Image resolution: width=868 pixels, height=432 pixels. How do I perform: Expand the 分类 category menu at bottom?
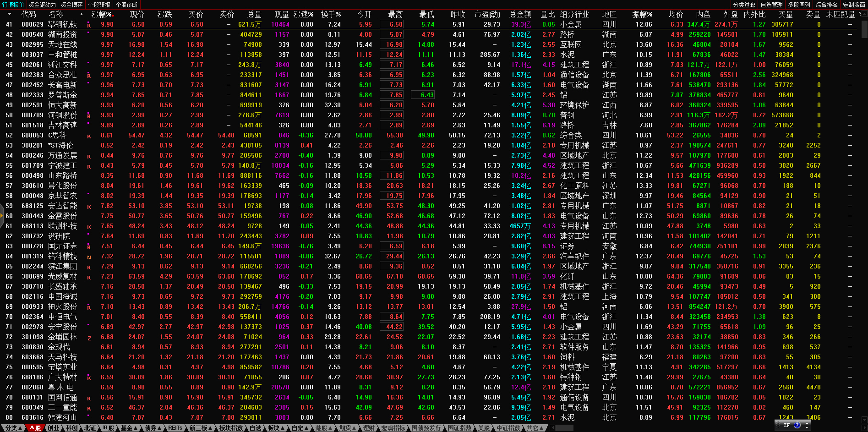(x=13, y=428)
